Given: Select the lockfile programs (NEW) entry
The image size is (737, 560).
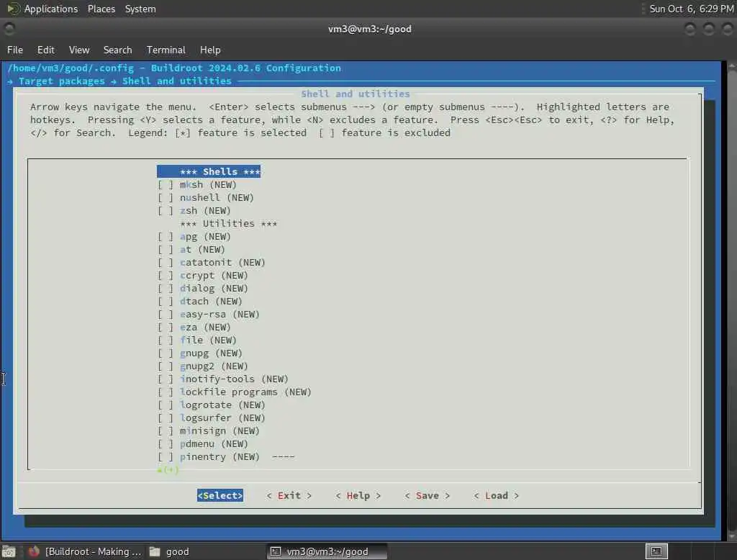Looking at the screenshot, I should point(245,392).
